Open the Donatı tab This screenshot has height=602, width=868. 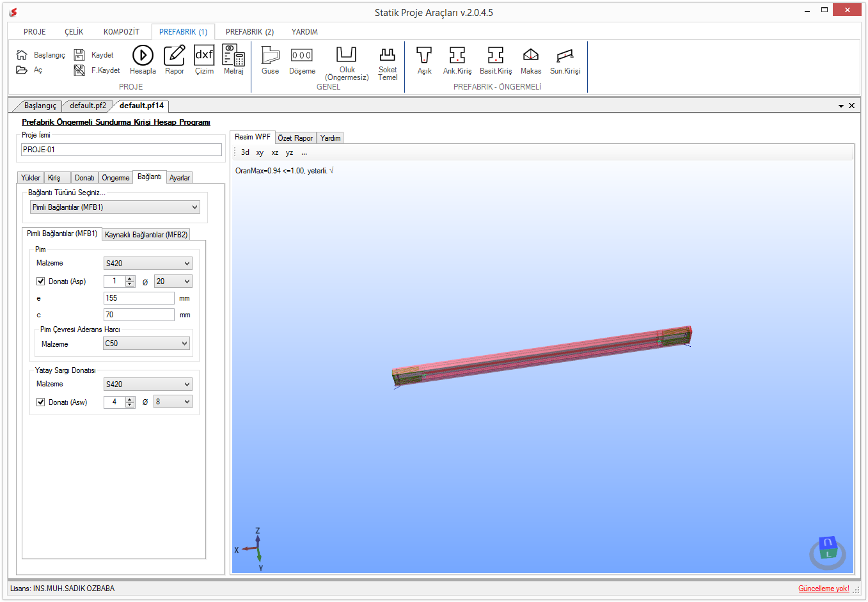click(84, 178)
